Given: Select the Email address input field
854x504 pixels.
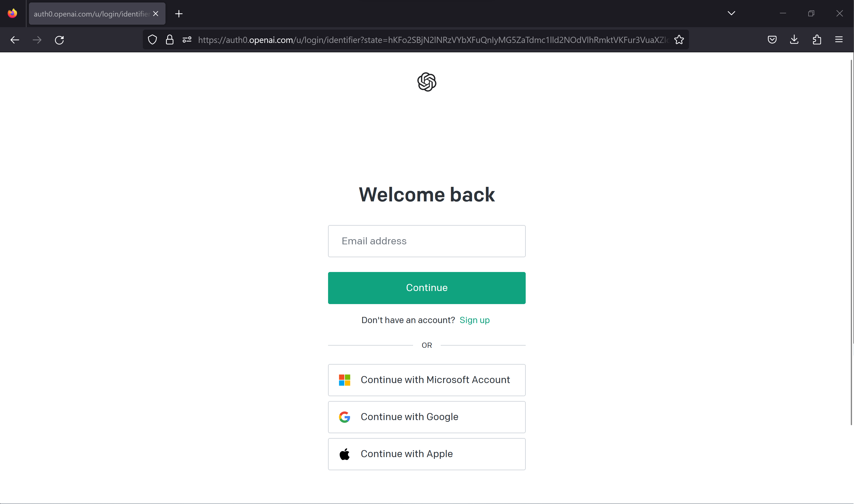Looking at the screenshot, I should pos(426,241).
